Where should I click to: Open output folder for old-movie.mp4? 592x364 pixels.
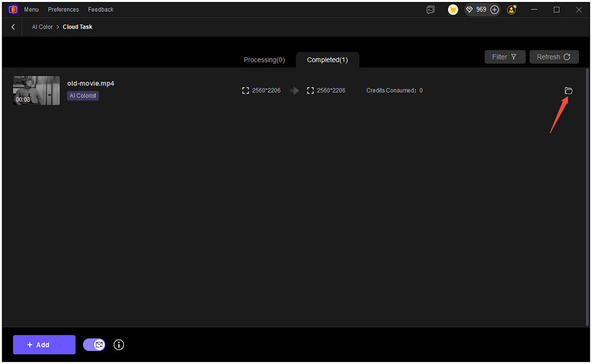coord(568,91)
